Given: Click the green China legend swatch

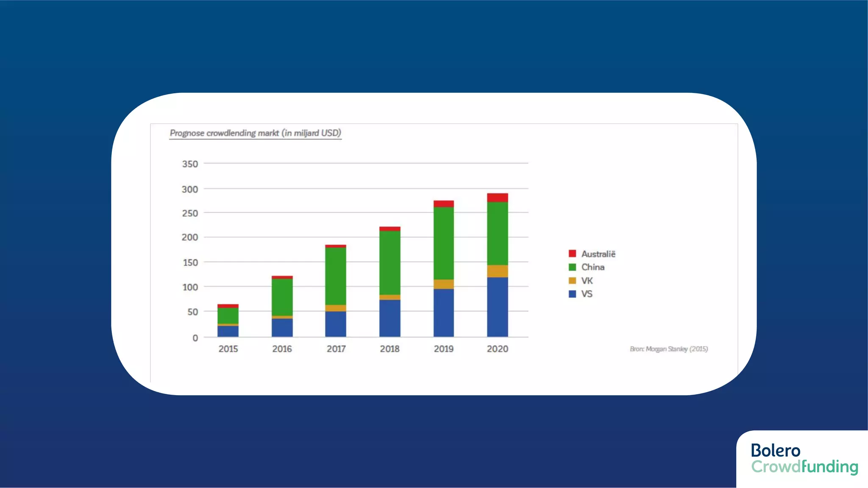Looking at the screenshot, I should (572, 267).
